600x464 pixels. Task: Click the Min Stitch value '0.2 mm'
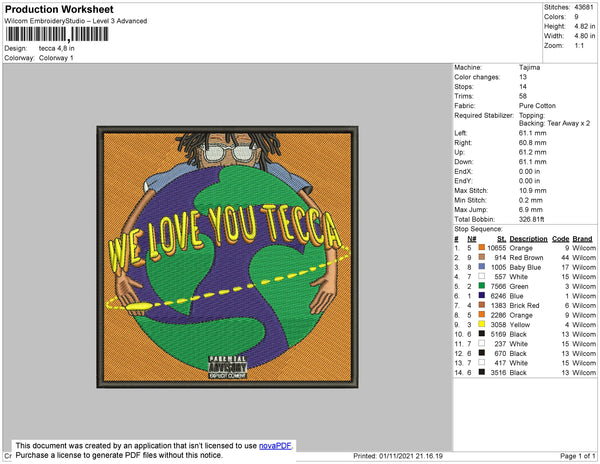pyautogui.click(x=531, y=200)
